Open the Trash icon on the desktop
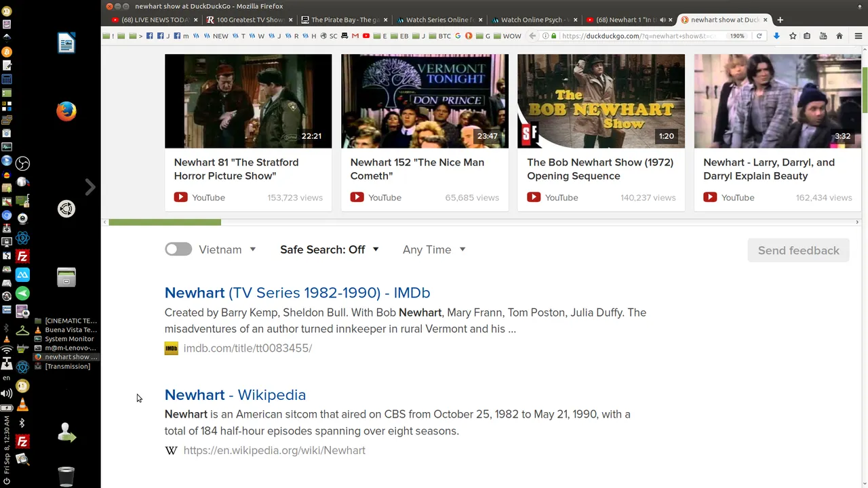 [x=66, y=476]
